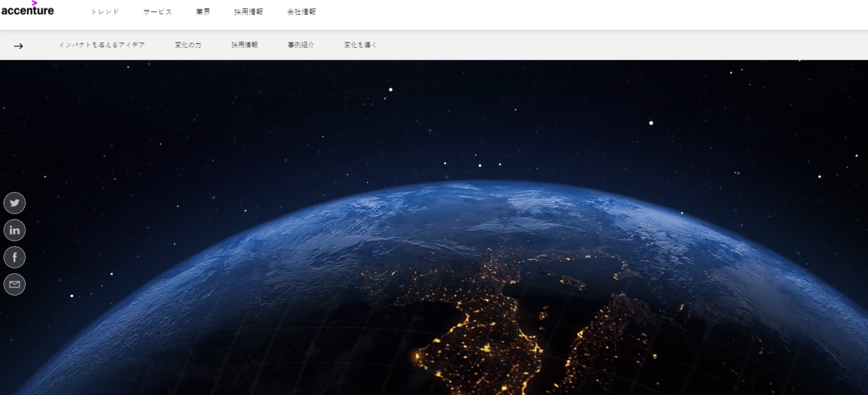
Task: Switch to the 事例紹介 section
Action: tap(300, 45)
